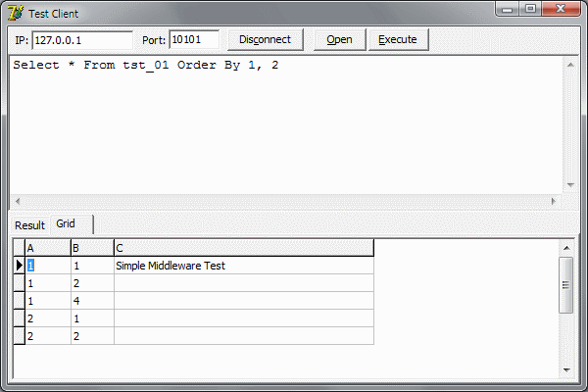The image size is (588, 392).
Task: Switch to the Result tab
Action: point(29,225)
